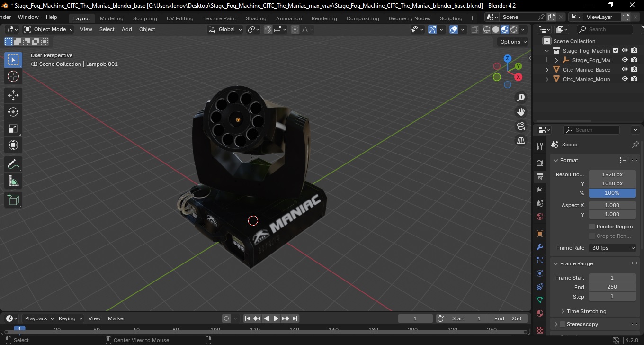Toggle proportional editing
The image size is (644, 345).
[x=295, y=29]
